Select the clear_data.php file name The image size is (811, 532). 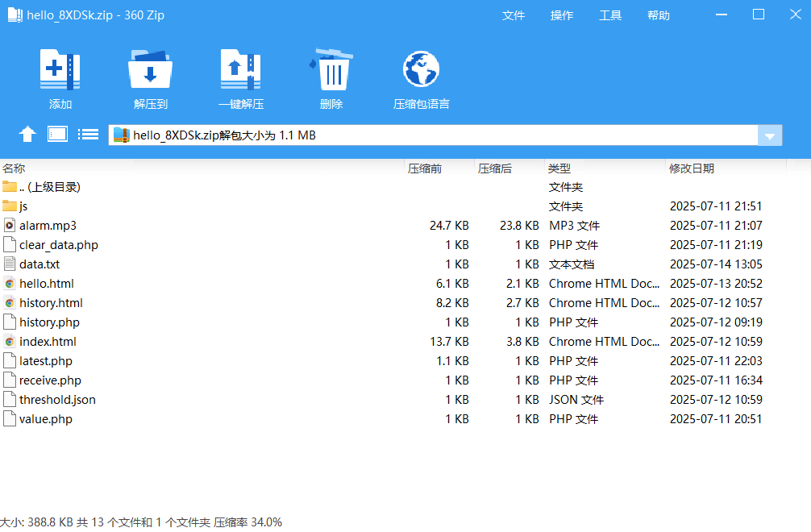pos(58,245)
